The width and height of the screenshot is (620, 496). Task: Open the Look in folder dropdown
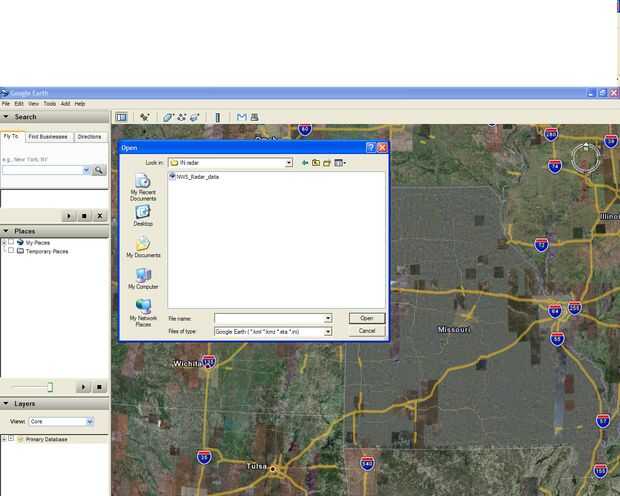coord(289,163)
